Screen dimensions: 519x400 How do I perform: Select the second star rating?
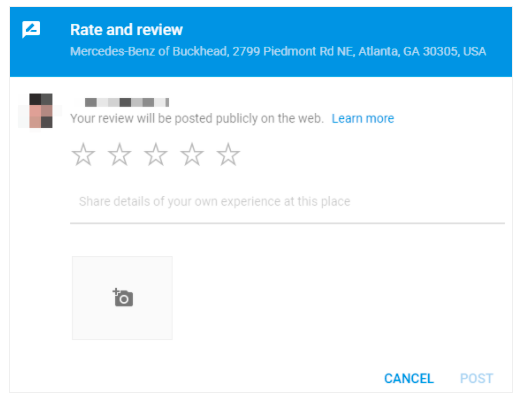click(x=120, y=154)
